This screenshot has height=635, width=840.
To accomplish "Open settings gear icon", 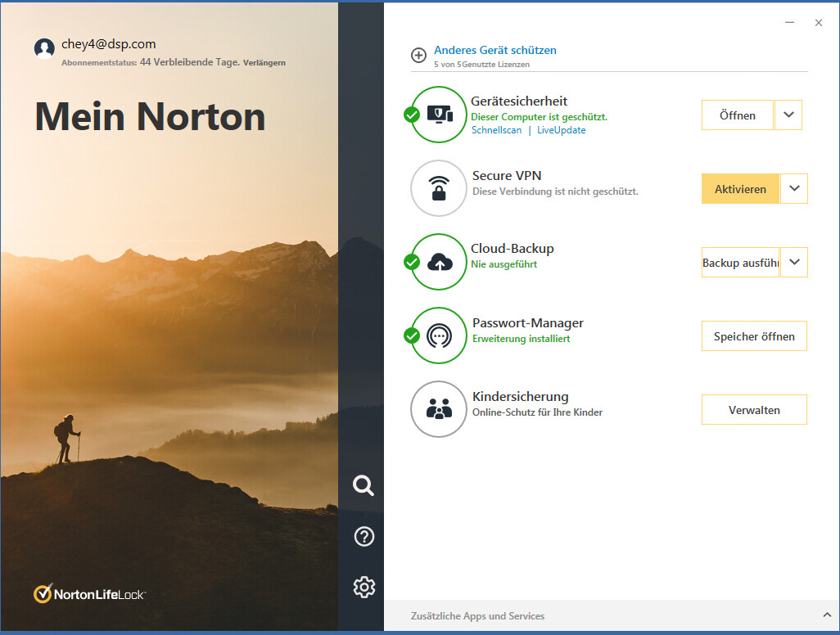I will point(364,587).
